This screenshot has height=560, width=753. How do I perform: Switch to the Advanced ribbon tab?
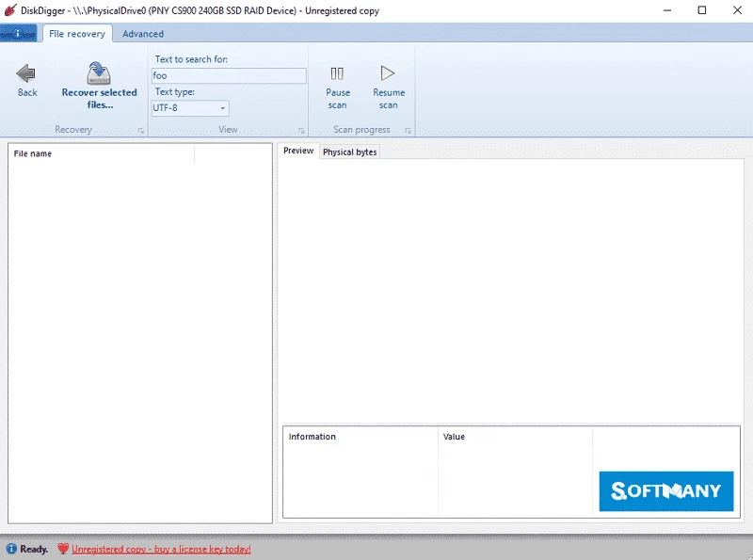[143, 34]
